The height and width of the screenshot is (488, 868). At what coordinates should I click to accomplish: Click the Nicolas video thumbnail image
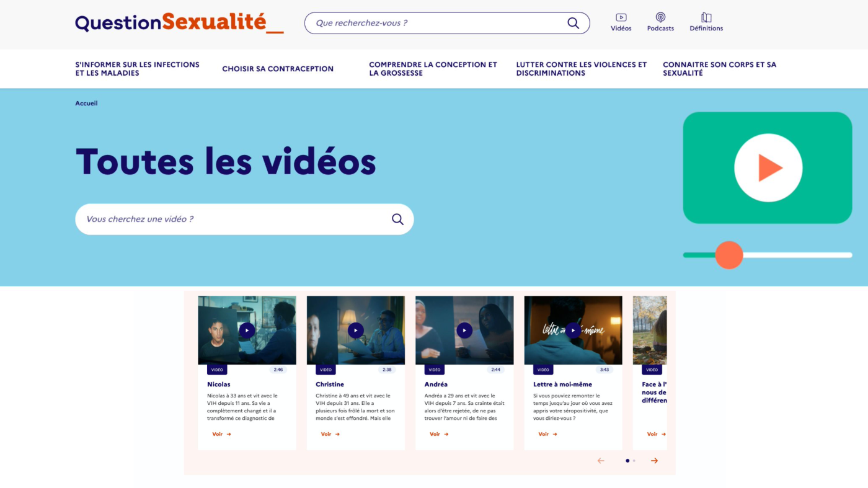tap(247, 330)
